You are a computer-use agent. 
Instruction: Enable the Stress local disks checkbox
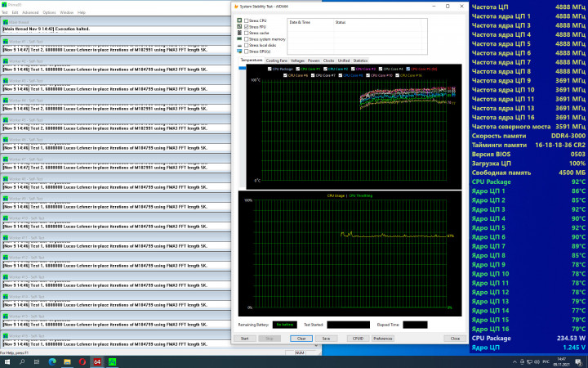pyautogui.click(x=246, y=45)
